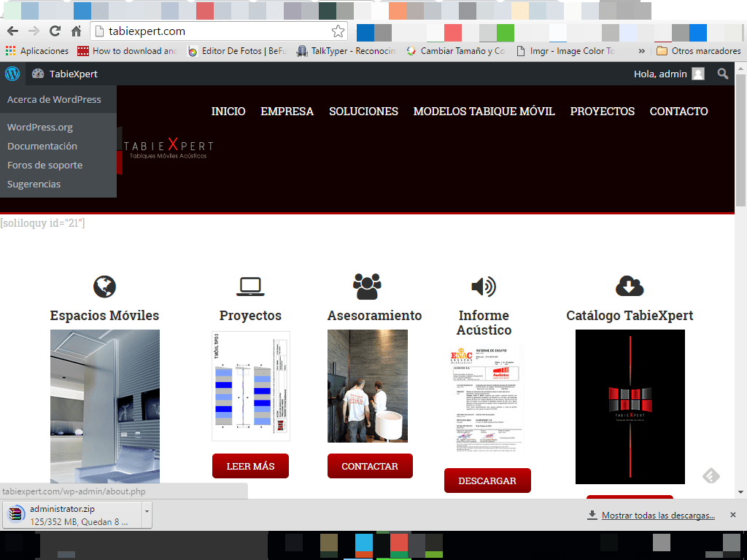Open the Editor De Fotos bookmark
Screen dimensions: 747x560
tap(237, 51)
